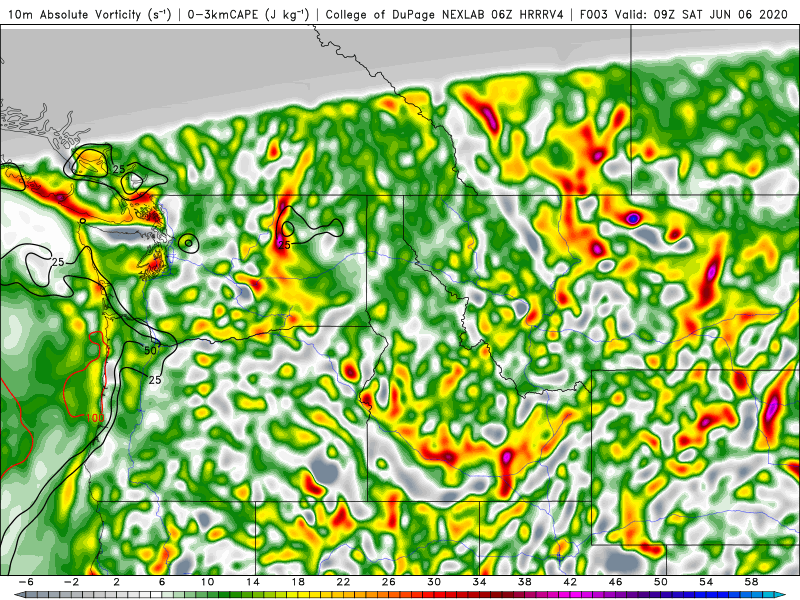
Task: Click the '2' colorbar tick label
Action: point(116,582)
